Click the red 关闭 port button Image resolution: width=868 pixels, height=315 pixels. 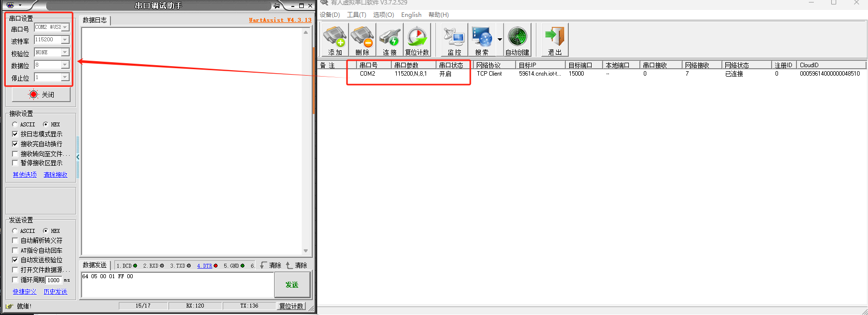pos(41,95)
